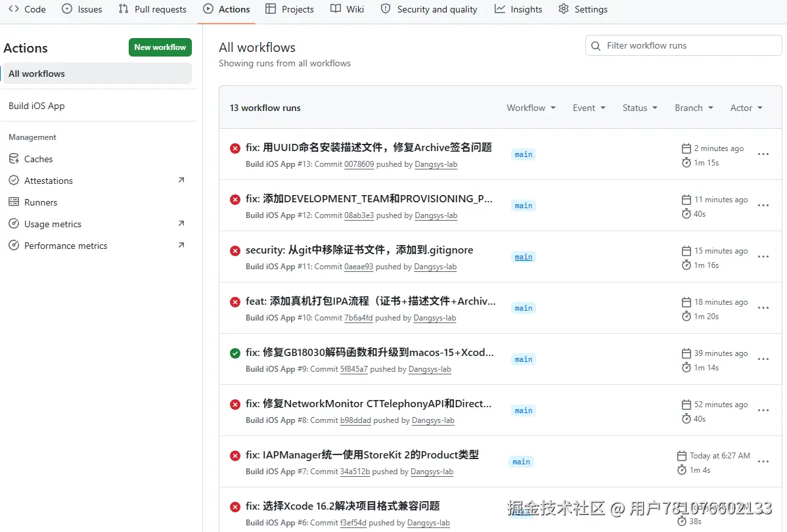Click the failed status icon of run #8
This screenshot has width=787, height=532.
pyautogui.click(x=235, y=404)
